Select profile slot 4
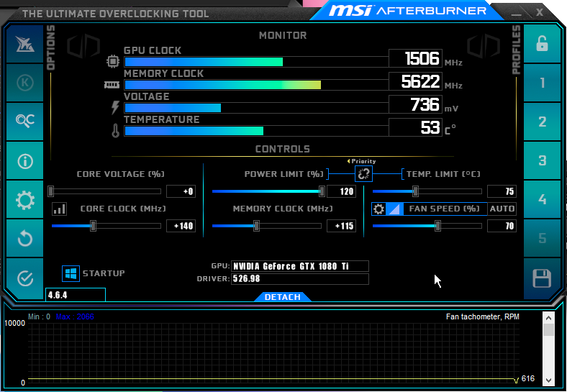This screenshot has height=392, width=567. point(542,199)
